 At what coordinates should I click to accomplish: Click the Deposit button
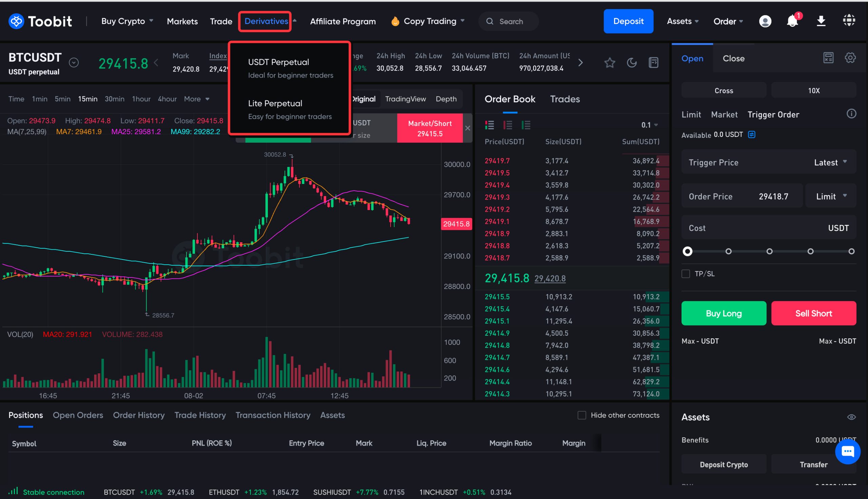(628, 21)
